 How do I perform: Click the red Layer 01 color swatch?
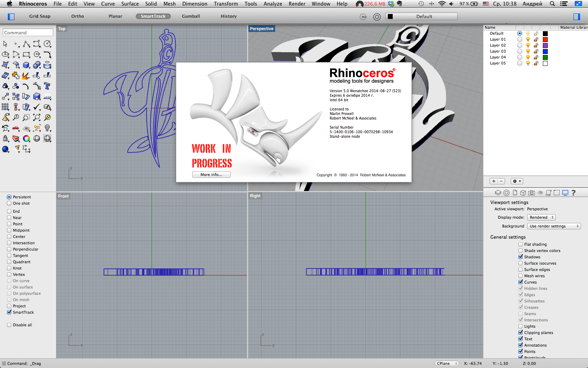click(545, 40)
